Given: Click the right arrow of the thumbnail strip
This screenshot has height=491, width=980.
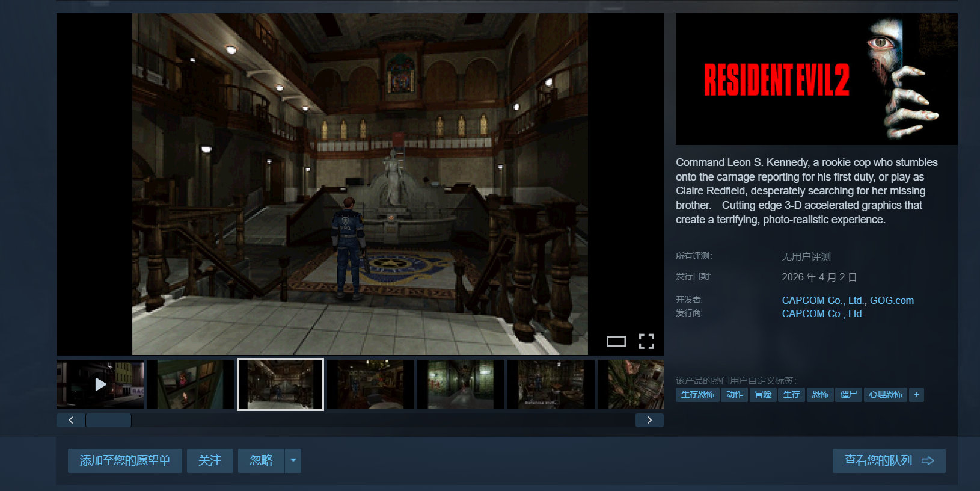Looking at the screenshot, I should (x=649, y=420).
